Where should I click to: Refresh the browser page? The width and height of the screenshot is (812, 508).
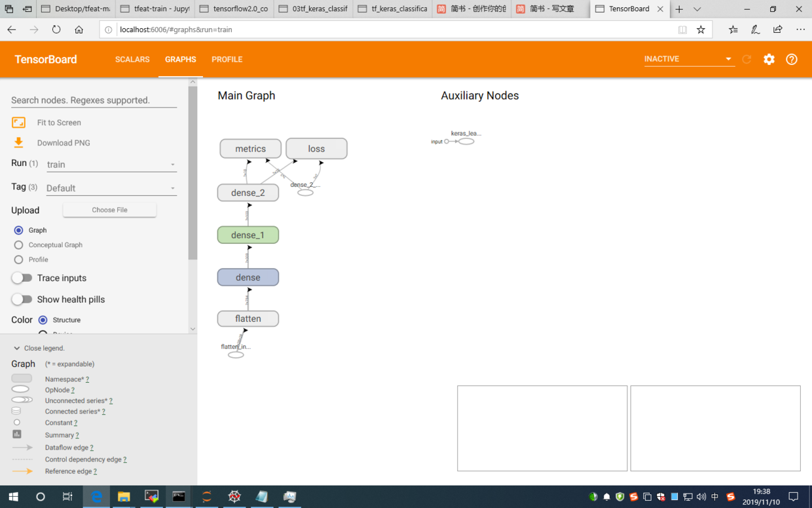[56, 29]
